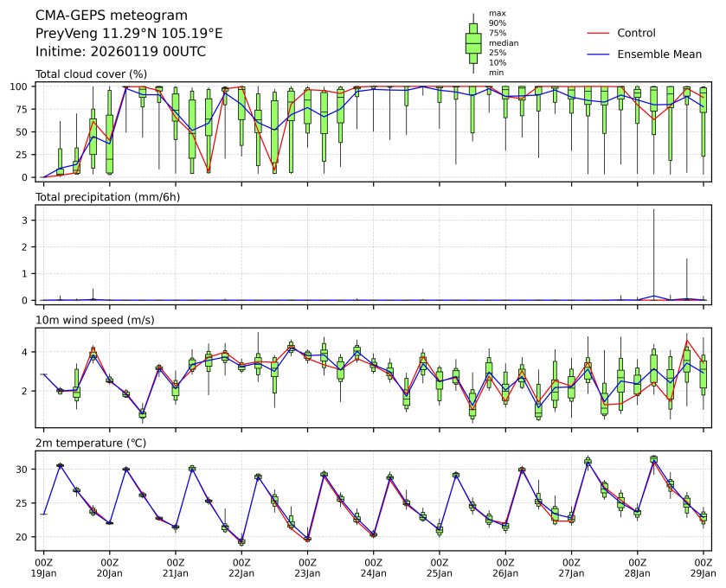The height and width of the screenshot is (588, 726).
Task: Click the red Control legend line
Action: (599, 33)
